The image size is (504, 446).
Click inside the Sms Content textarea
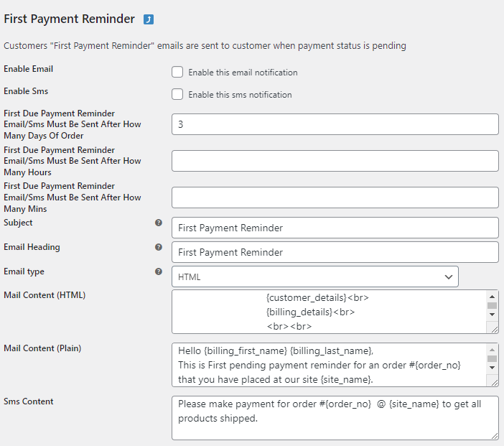[x=335, y=418]
